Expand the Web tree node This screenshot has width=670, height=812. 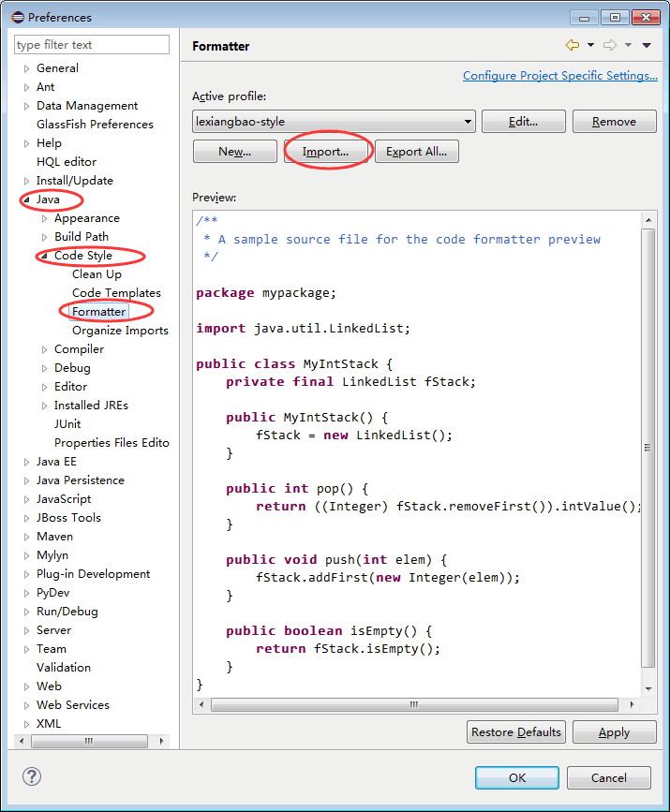point(26,687)
